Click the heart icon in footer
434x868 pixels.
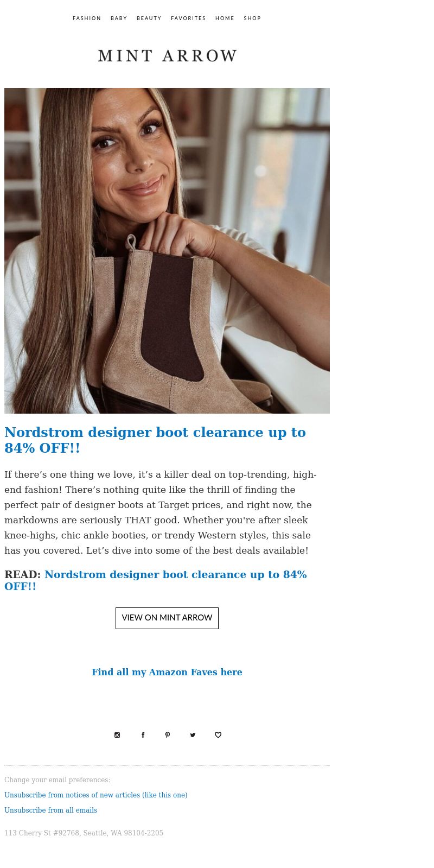click(218, 735)
